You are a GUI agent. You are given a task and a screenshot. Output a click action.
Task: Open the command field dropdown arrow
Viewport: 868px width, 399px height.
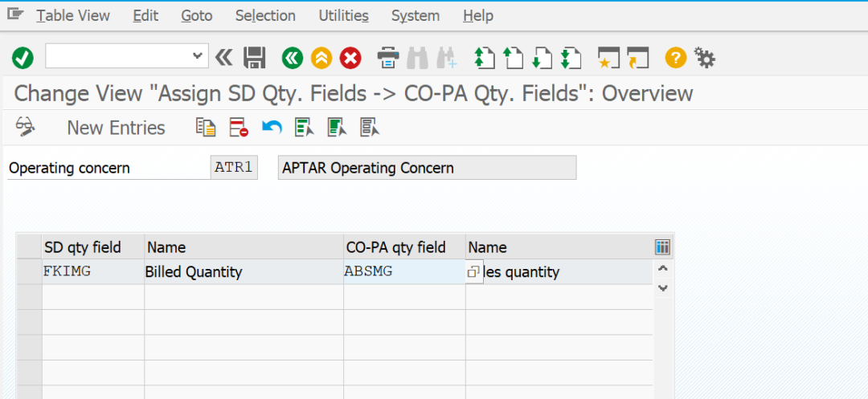point(197,55)
